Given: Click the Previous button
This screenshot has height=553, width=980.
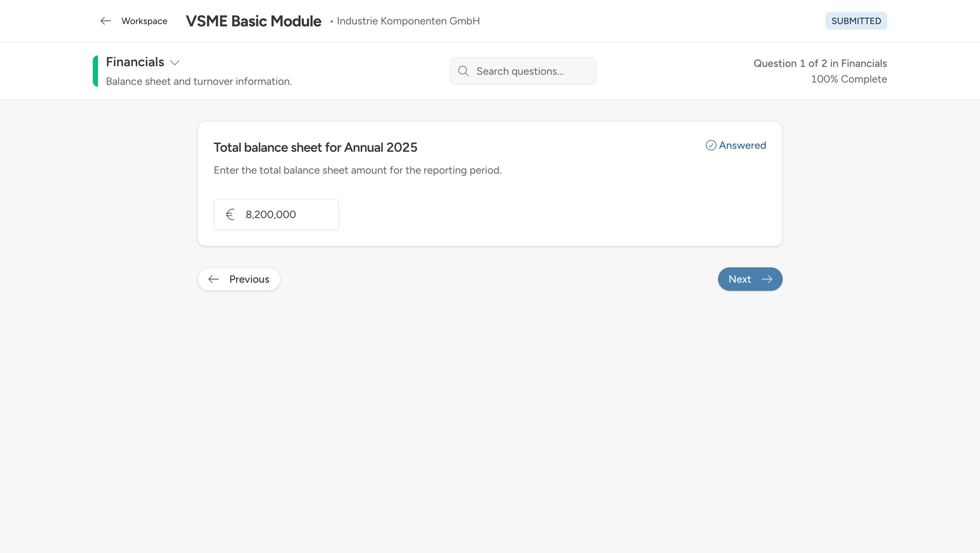Looking at the screenshot, I should [x=239, y=279].
